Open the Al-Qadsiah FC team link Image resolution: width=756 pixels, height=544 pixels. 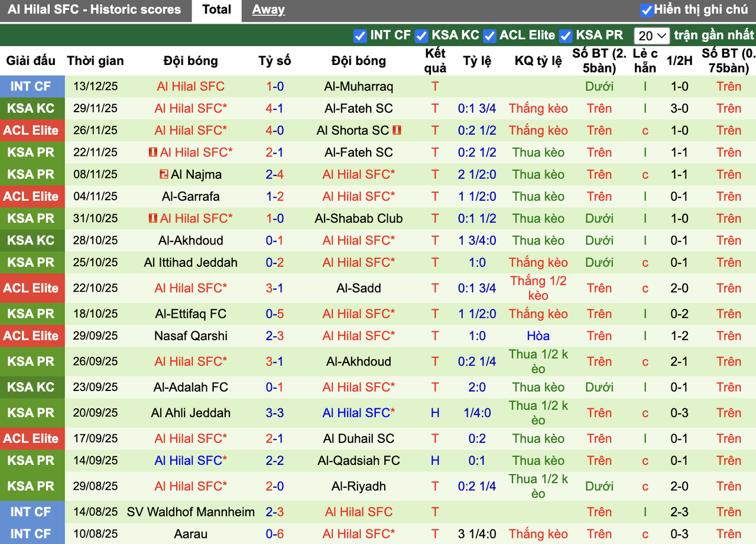coord(358,460)
